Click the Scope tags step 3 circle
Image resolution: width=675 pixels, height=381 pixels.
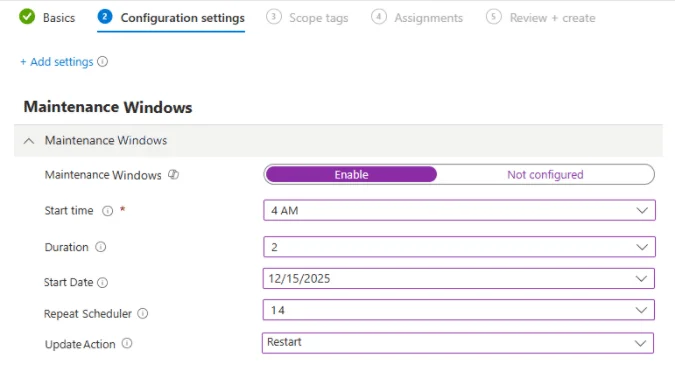tap(274, 17)
